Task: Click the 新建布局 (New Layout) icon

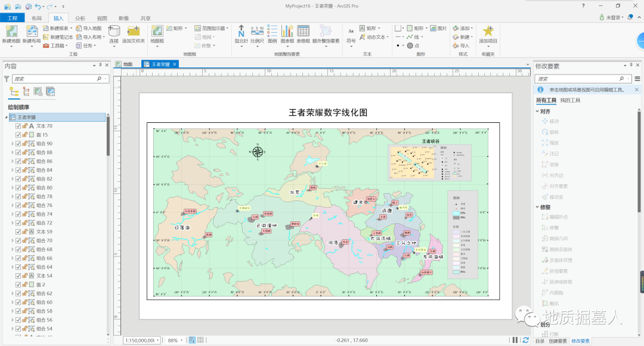Action: click(32, 32)
